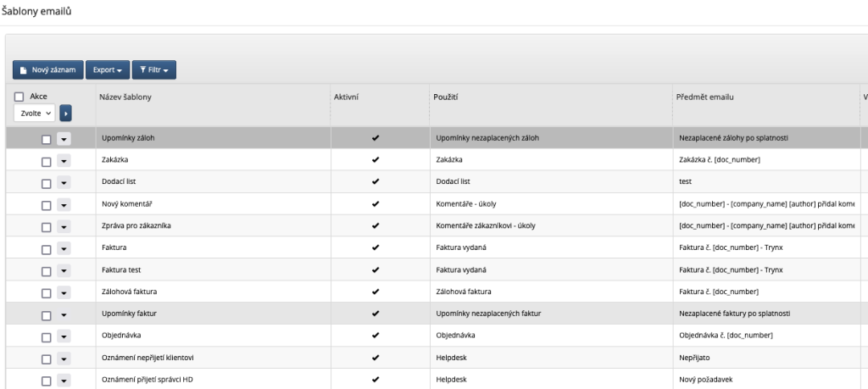Click the blue arrow apply-action button
Viewport: 868px width, 389px height.
click(65, 113)
